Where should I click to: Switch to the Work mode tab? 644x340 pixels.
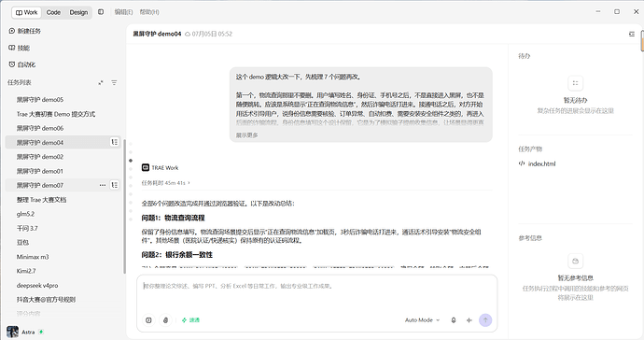26,12
